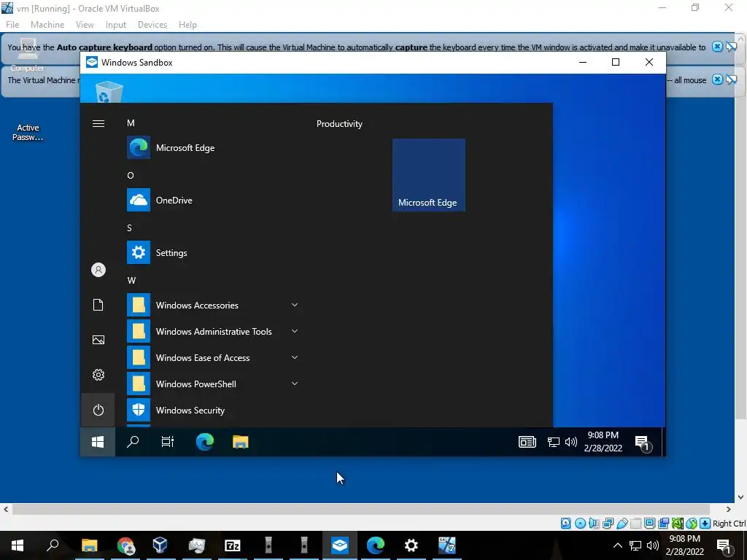Open the VM taskbar Settings gear
This screenshot has height=560, width=747.
[411, 545]
